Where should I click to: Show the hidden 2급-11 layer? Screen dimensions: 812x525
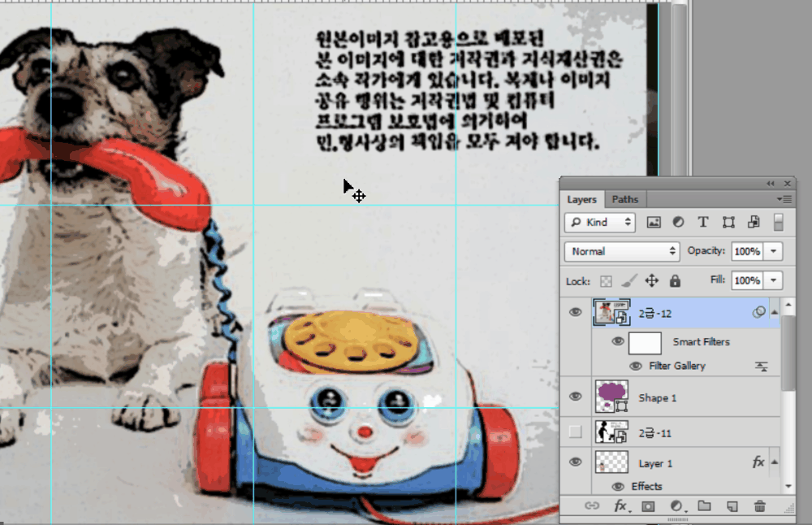click(x=576, y=432)
